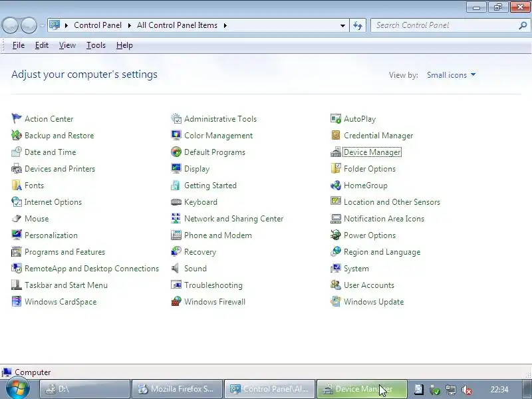
Task: Open the Display monitor icon
Action: click(176, 169)
